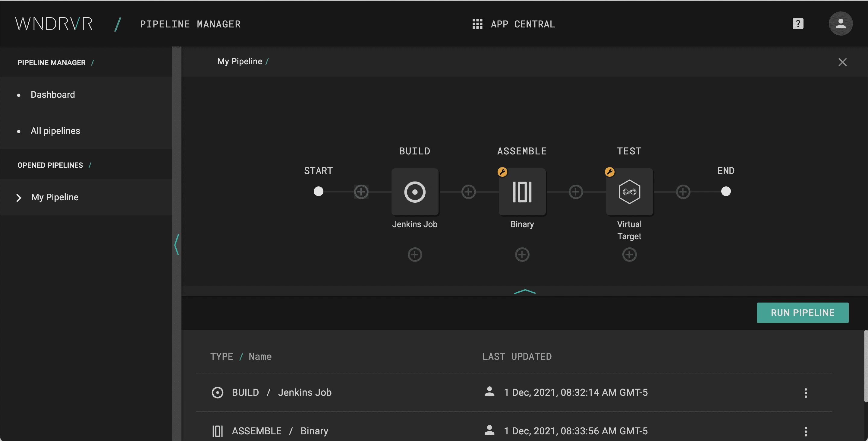868x441 pixels.
Task: Open more options for Binary row
Action: point(806,432)
